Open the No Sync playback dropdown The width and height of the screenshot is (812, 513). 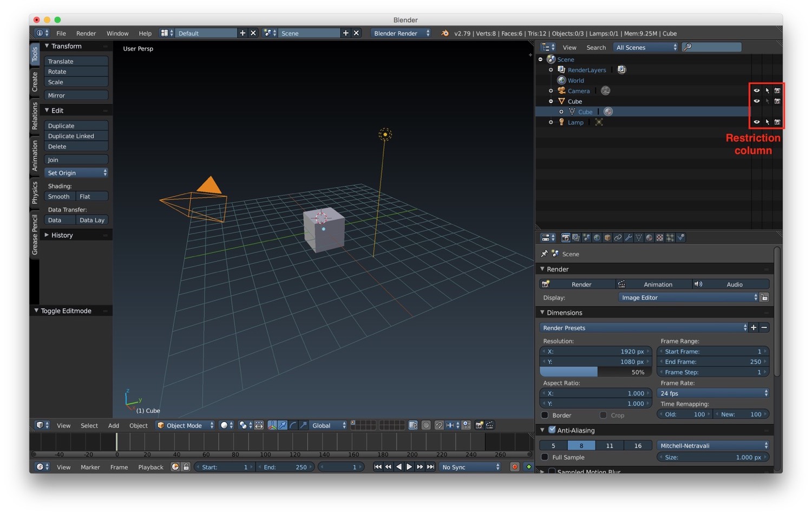[470, 467]
